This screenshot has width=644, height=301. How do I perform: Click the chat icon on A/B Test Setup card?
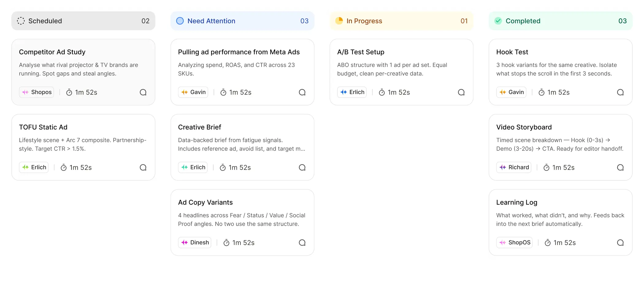[x=461, y=92]
